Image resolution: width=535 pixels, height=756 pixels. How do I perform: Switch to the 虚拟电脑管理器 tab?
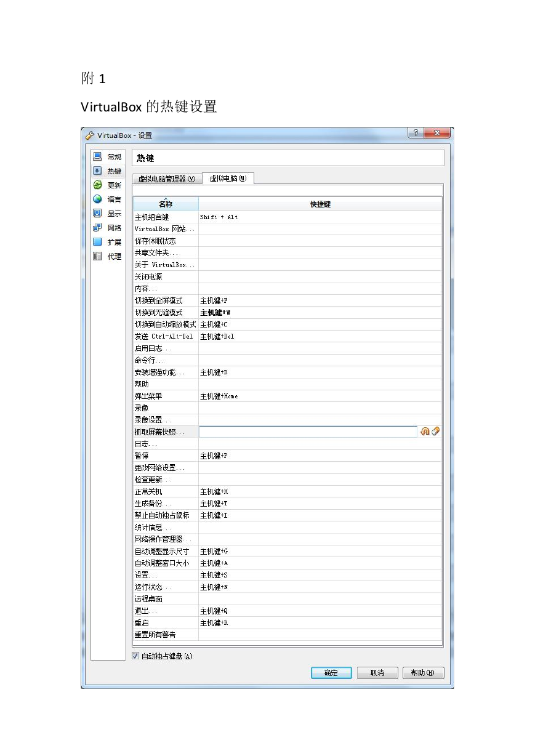coord(166,179)
